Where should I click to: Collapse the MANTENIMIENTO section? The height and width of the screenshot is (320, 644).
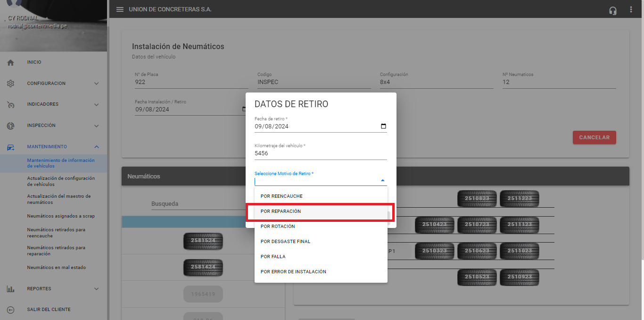(x=96, y=147)
